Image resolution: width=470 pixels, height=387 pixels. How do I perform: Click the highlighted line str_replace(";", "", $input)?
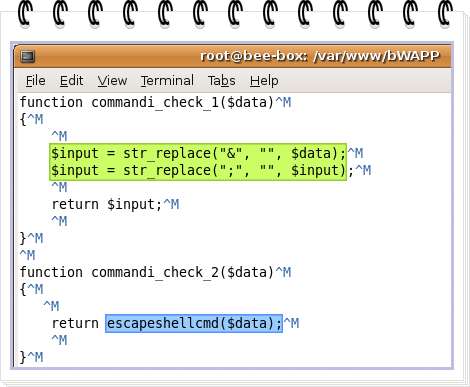198,170
